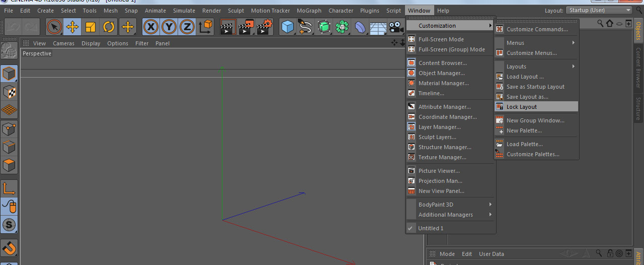The height and width of the screenshot is (265, 644).
Task: Open the viewport Display menu
Action: tap(91, 43)
